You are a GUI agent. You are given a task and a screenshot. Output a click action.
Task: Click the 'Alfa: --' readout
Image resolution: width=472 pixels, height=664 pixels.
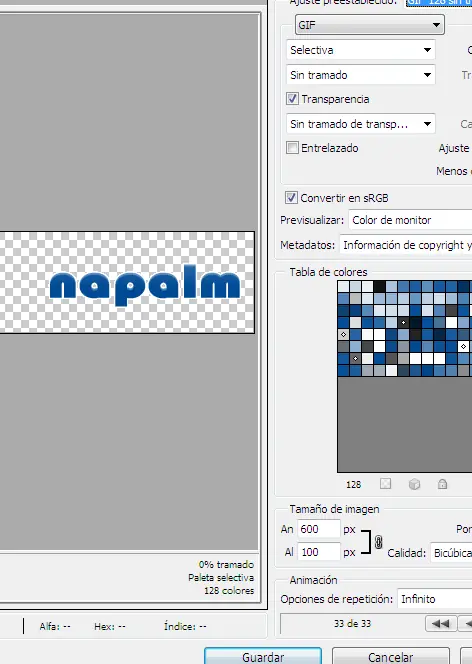pos(55,626)
